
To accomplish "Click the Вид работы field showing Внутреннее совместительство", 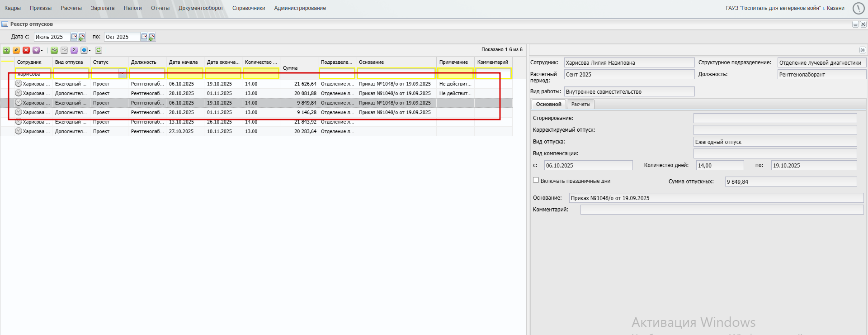I will click(629, 91).
